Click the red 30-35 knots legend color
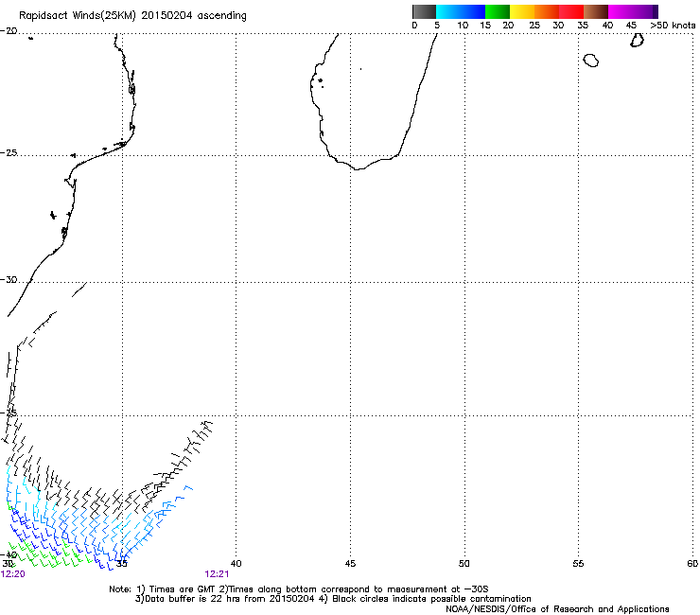The height and width of the screenshot is (615, 700). (x=571, y=11)
